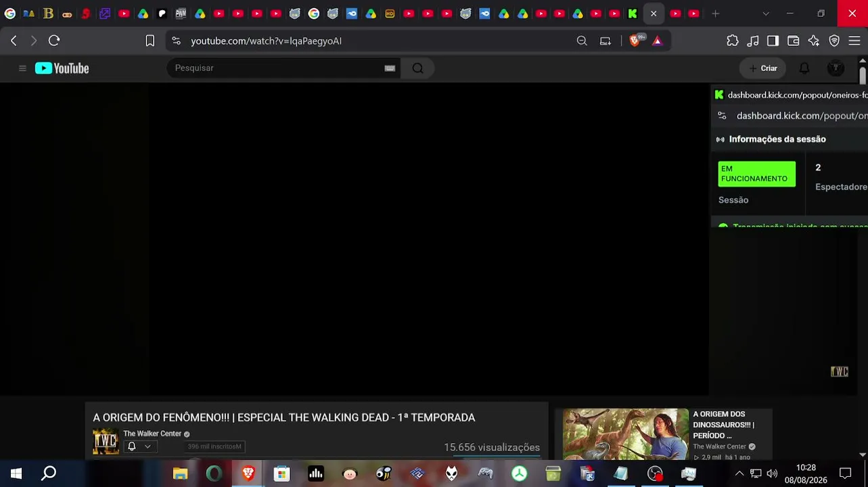Image resolution: width=868 pixels, height=487 pixels.
Task: Click the Kick popout address bar URL
Action: tap(802, 116)
